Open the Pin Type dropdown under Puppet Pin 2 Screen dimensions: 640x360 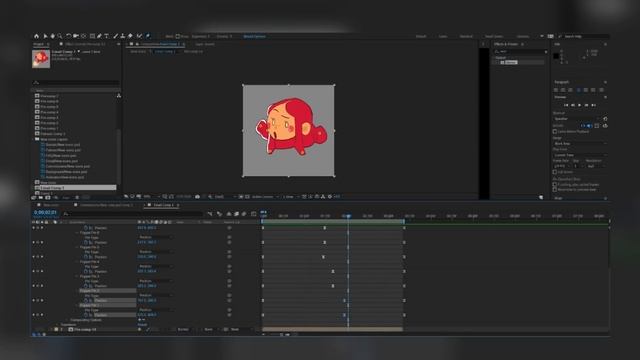coord(155,296)
